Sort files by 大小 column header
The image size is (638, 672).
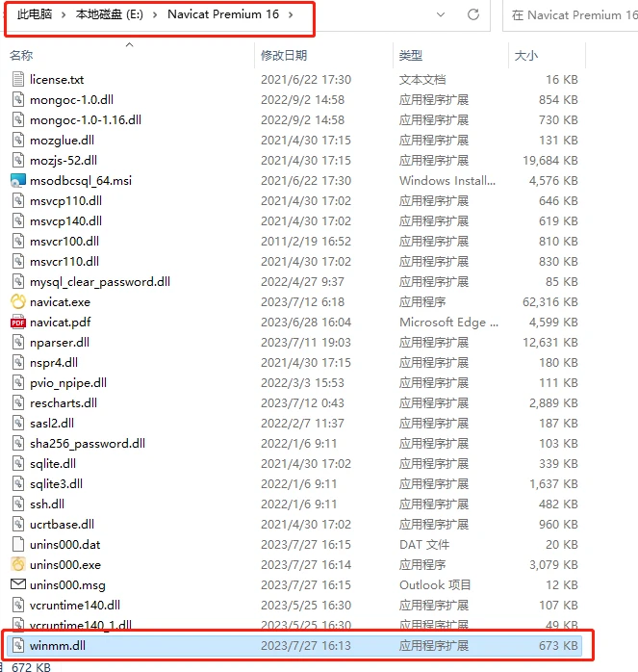[x=526, y=55]
